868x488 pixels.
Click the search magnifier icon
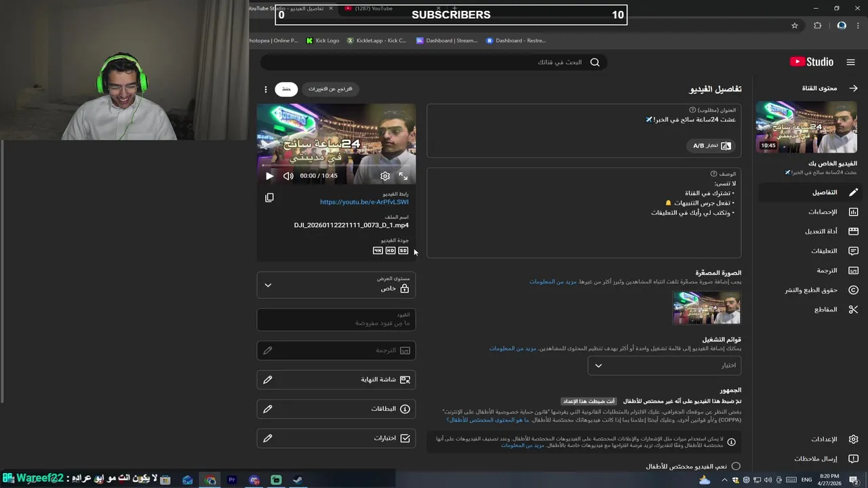coord(595,62)
